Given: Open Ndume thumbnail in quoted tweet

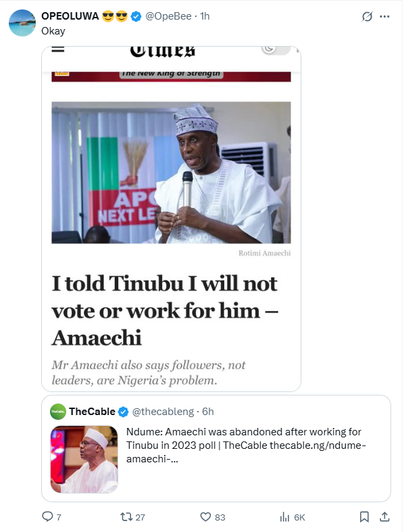Looking at the screenshot, I should (x=84, y=460).
